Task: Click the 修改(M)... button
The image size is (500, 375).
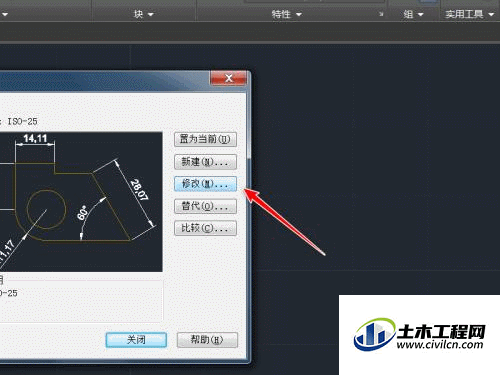Action: 205,184
